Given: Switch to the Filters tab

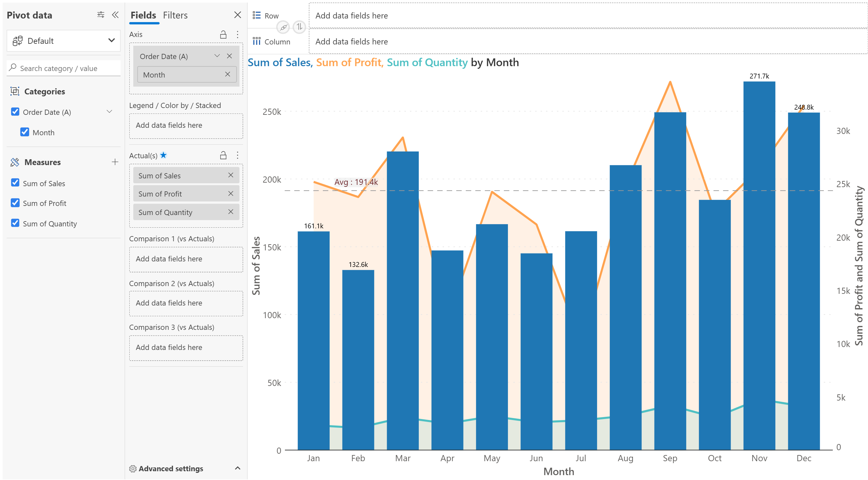Looking at the screenshot, I should coord(175,15).
